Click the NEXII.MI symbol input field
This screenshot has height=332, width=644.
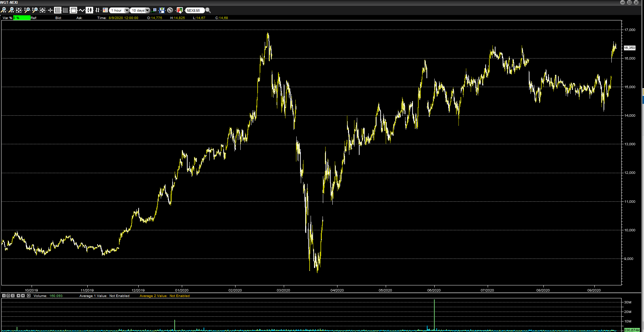click(x=194, y=10)
